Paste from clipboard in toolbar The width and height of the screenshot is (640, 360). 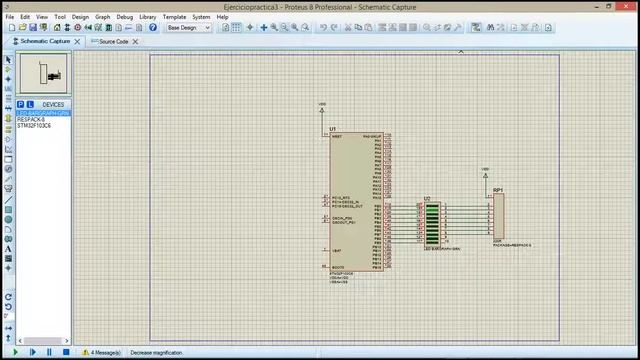coord(368,27)
